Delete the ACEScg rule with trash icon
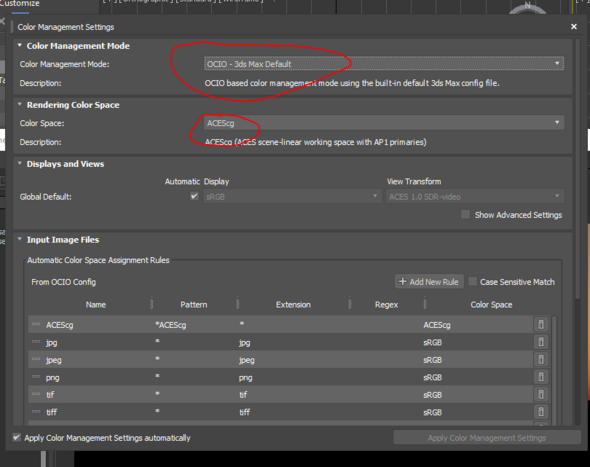The image size is (590, 467). [541, 324]
